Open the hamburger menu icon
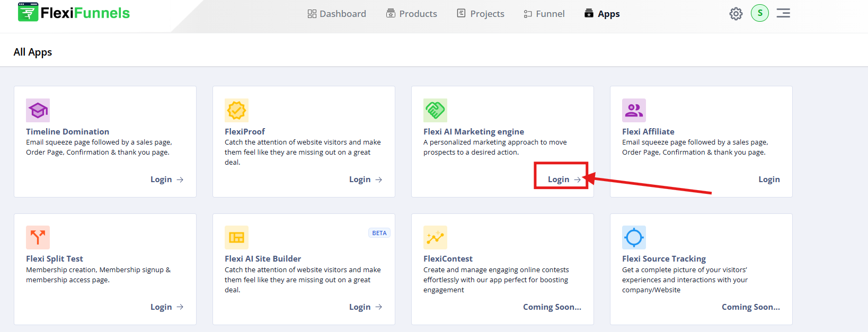Image resolution: width=868 pixels, height=332 pixels. [x=783, y=13]
